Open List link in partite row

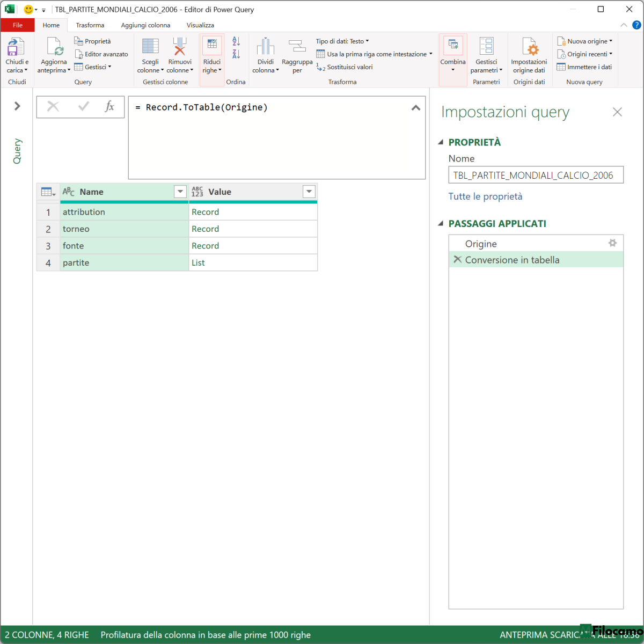click(x=198, y=263)
